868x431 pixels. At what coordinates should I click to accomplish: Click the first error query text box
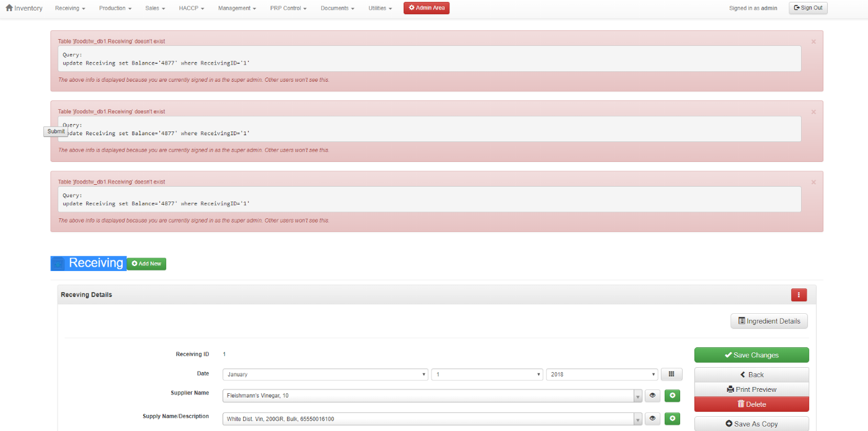(x=429, y=59)
